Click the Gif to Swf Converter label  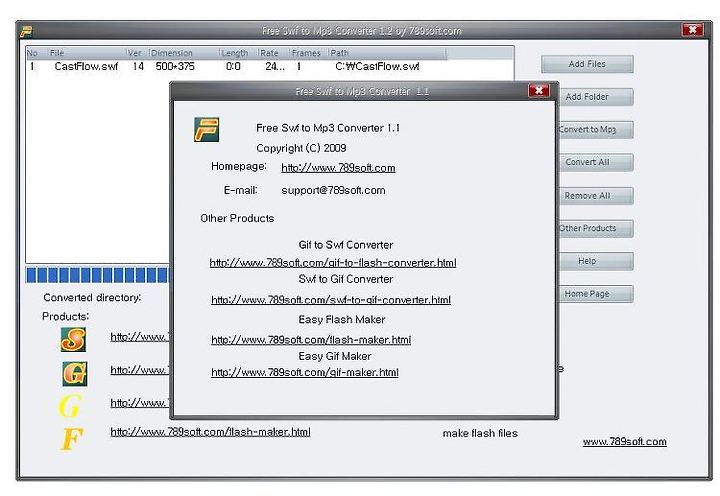pos(346,245)
